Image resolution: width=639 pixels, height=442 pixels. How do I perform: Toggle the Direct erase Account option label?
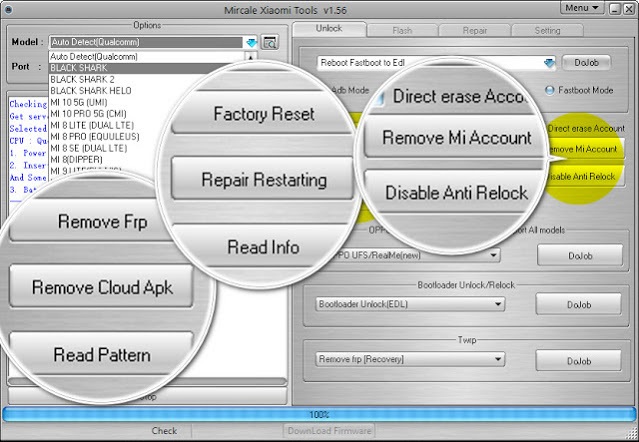[x=586, y=129]
